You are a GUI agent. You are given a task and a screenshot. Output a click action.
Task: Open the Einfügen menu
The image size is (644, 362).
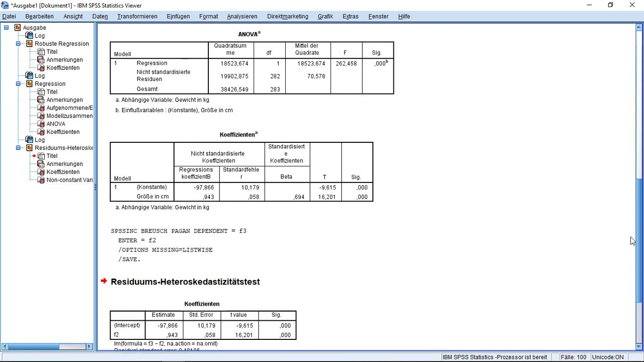(178, 17)
